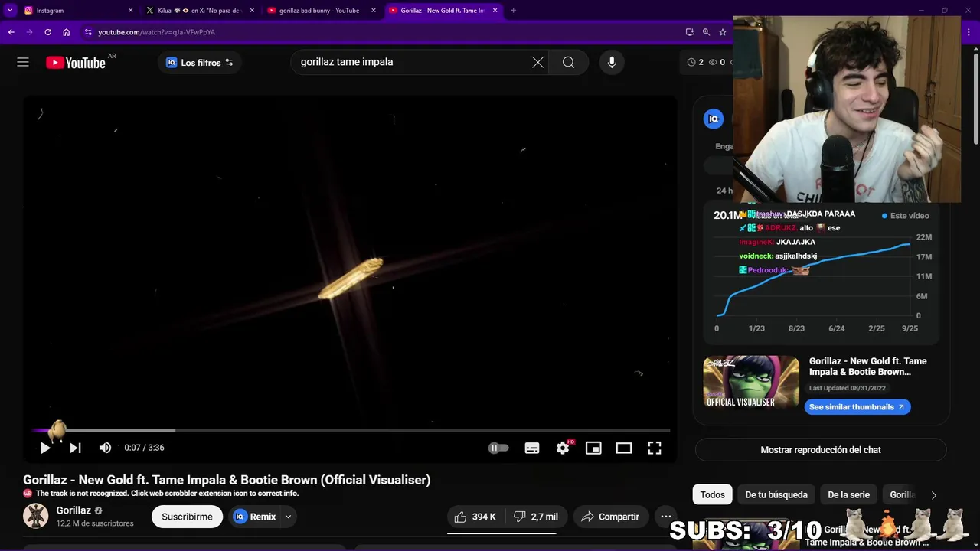Click the blue IQ panel icon
Screen dimensions: 980x551
714,119
